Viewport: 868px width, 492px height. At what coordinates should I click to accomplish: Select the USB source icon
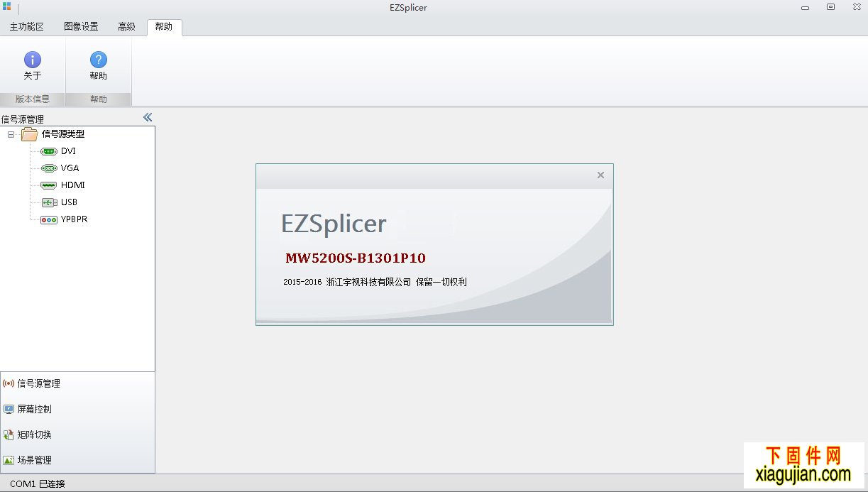49,202
